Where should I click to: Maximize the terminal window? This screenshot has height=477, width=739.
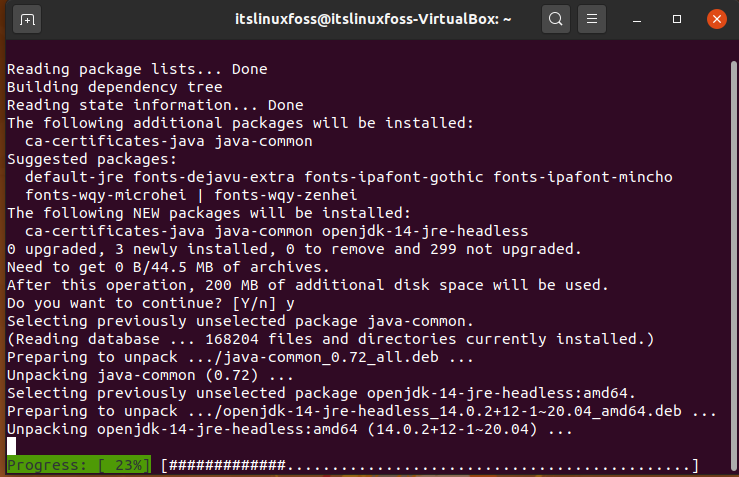(677, 19)
